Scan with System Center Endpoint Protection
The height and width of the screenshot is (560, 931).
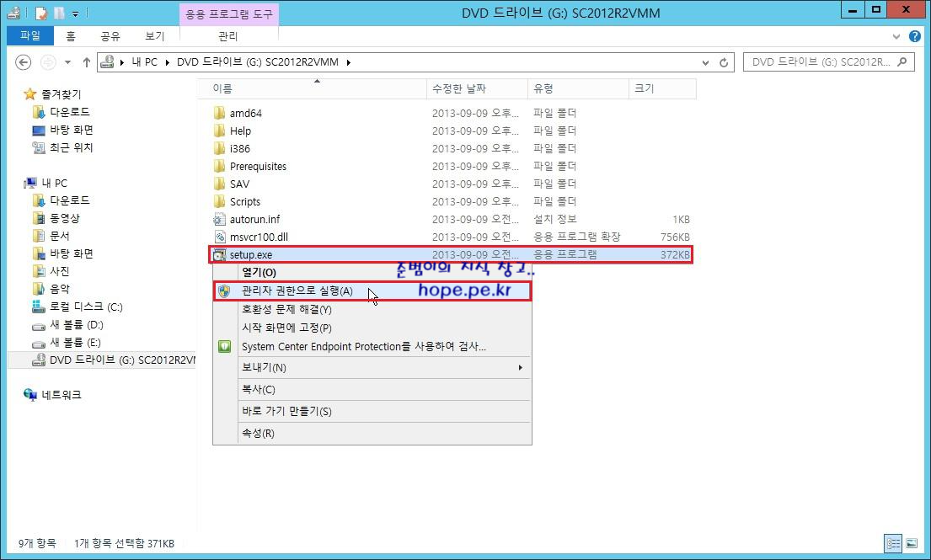point(372,346)
